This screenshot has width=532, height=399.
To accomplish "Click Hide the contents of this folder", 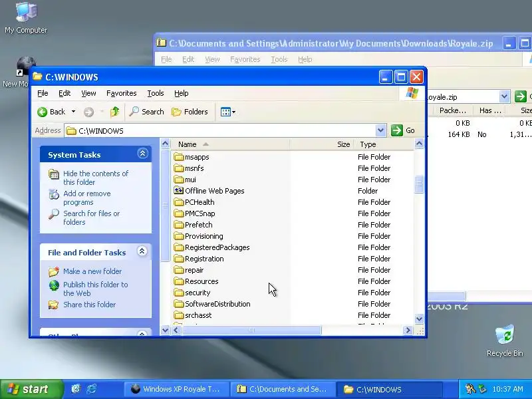I will tap(96, 178).
